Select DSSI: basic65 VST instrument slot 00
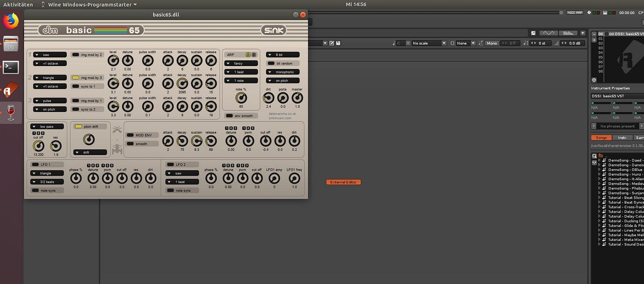Viewport: 644px width, 284px height. click(x=621, y=34)
